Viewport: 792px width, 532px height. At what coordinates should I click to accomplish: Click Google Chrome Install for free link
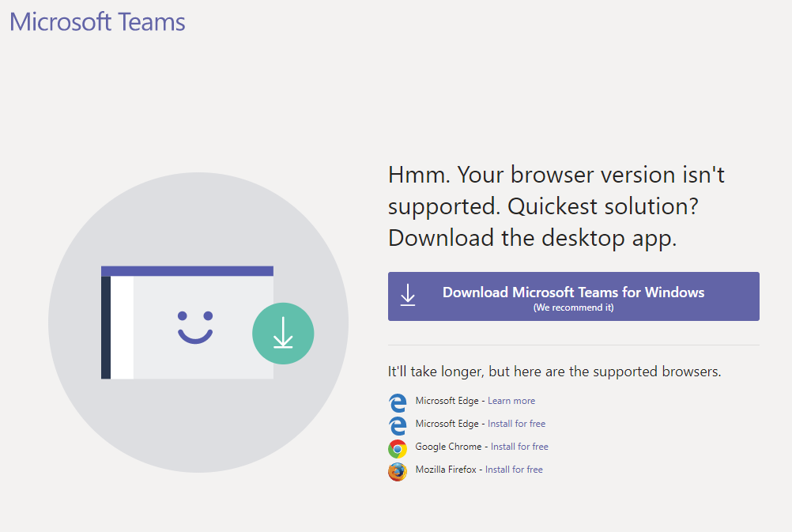tap(519, 447)
